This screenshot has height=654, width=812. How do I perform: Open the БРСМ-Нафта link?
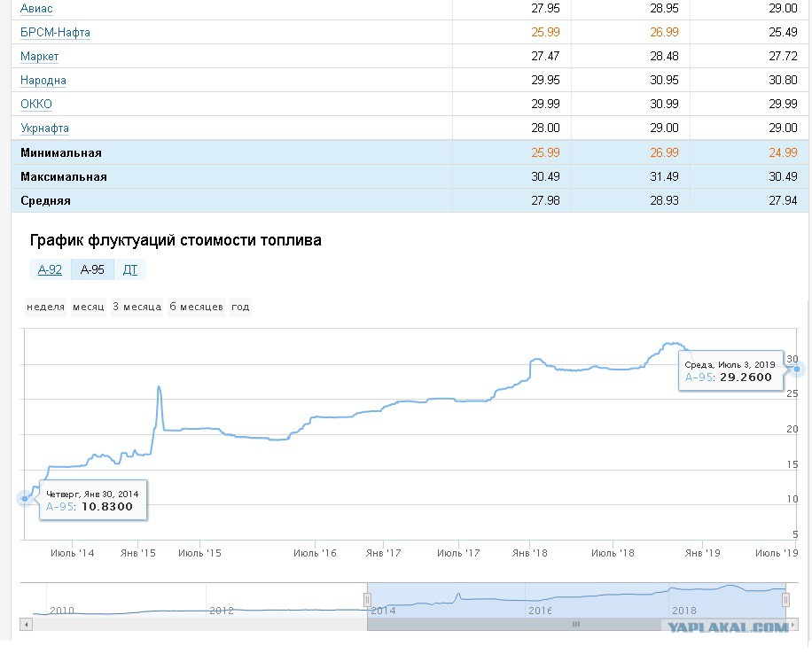pos(55,32)
